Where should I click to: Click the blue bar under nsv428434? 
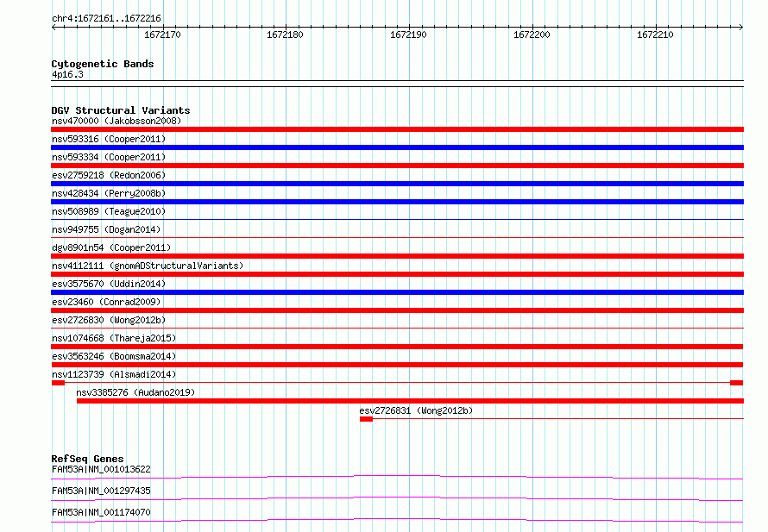point(397,202)
